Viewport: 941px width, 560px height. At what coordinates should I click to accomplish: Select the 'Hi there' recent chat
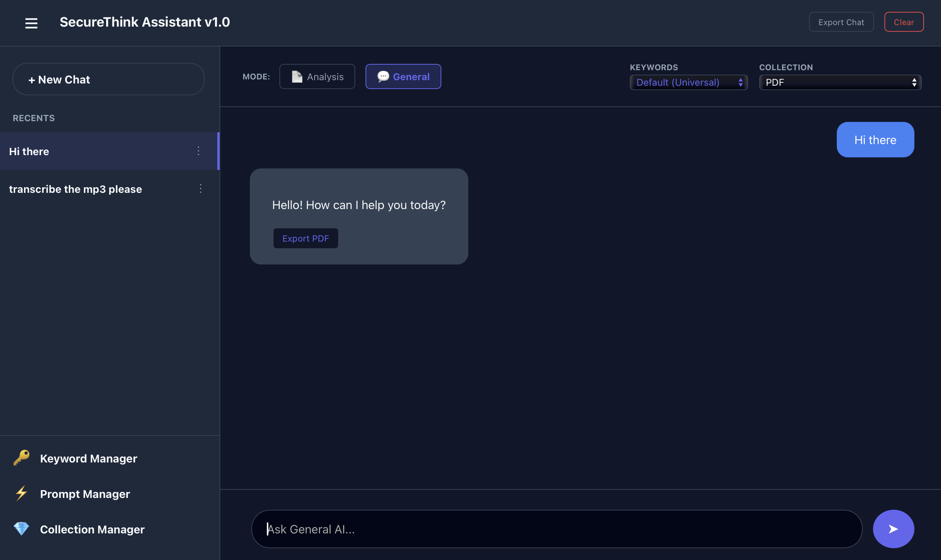click(x=94, y=151)
